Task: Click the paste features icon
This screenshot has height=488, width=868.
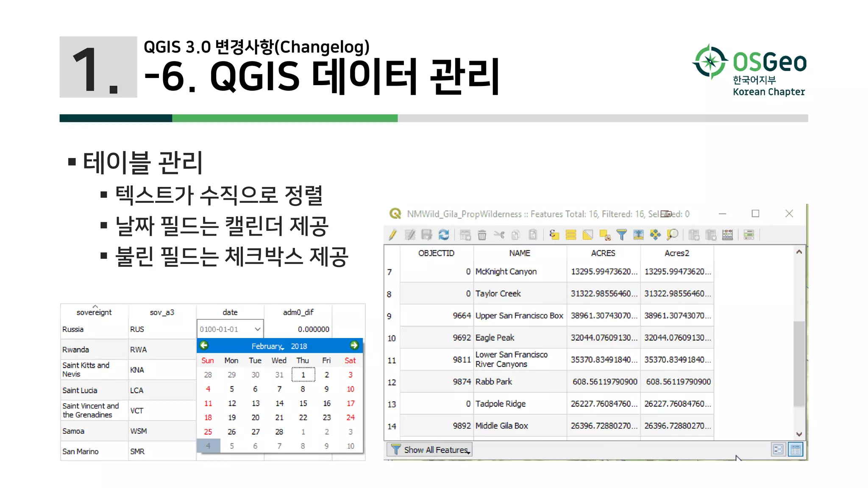Action: [533, 235]
